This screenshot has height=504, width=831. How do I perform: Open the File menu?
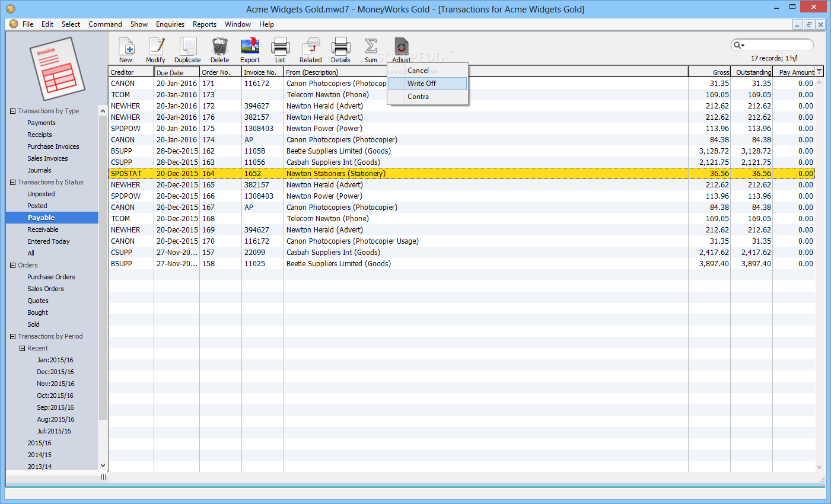pos(28,24)
